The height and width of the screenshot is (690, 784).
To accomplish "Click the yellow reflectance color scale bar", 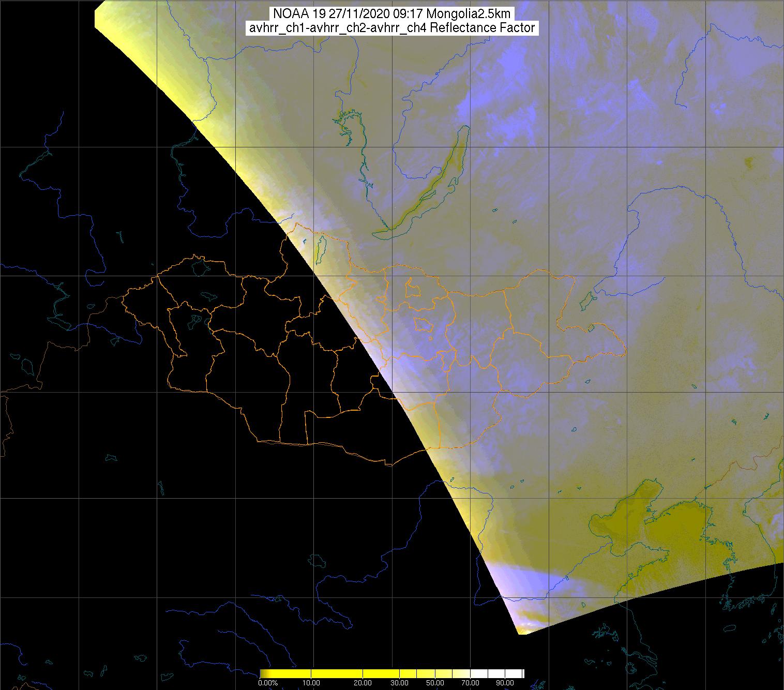I will (x=392, y=673).
